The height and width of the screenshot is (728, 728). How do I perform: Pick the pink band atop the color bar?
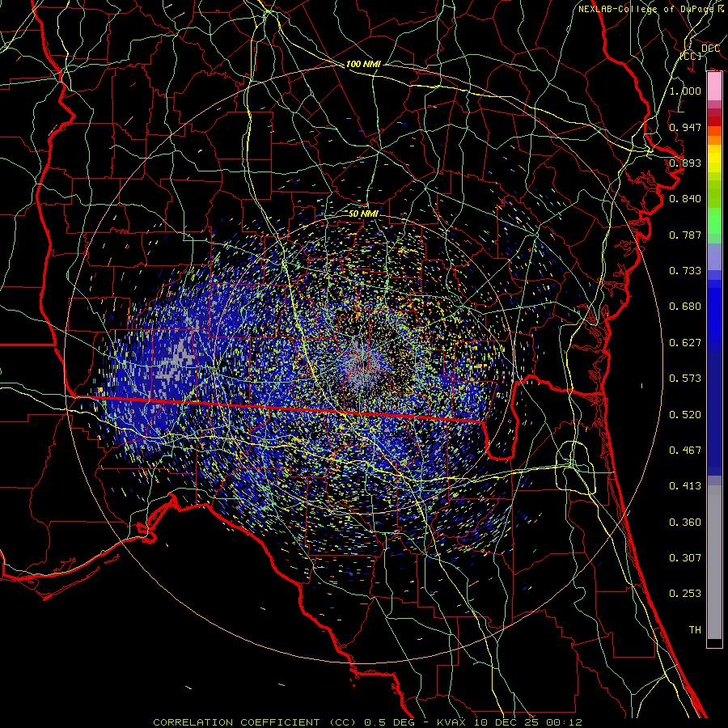pyautogui.click(x=714, y=87)
